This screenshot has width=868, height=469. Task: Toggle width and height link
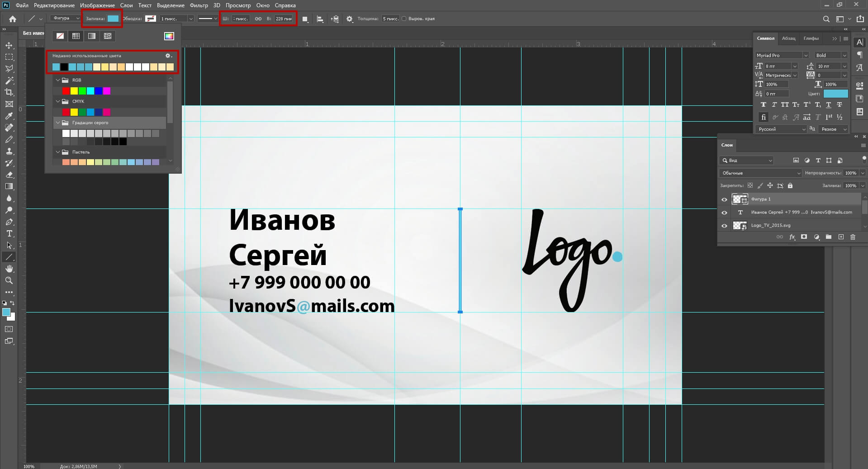click(x=258, y=19)
